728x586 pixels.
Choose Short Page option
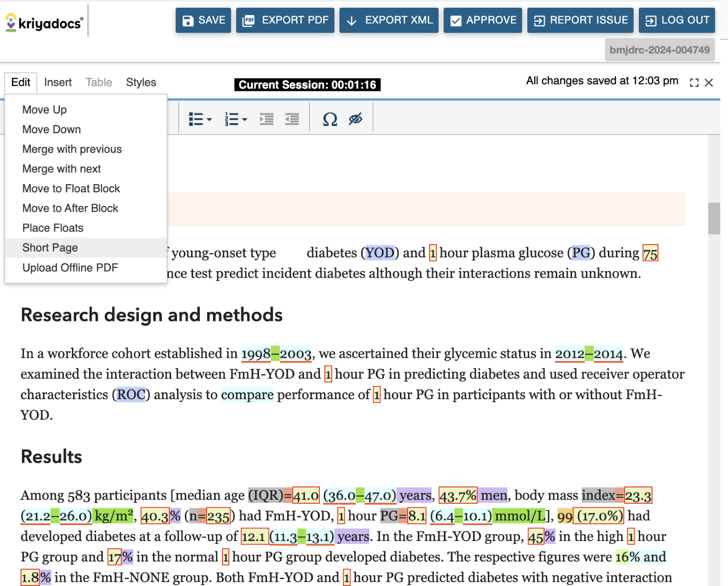(86, 248)
